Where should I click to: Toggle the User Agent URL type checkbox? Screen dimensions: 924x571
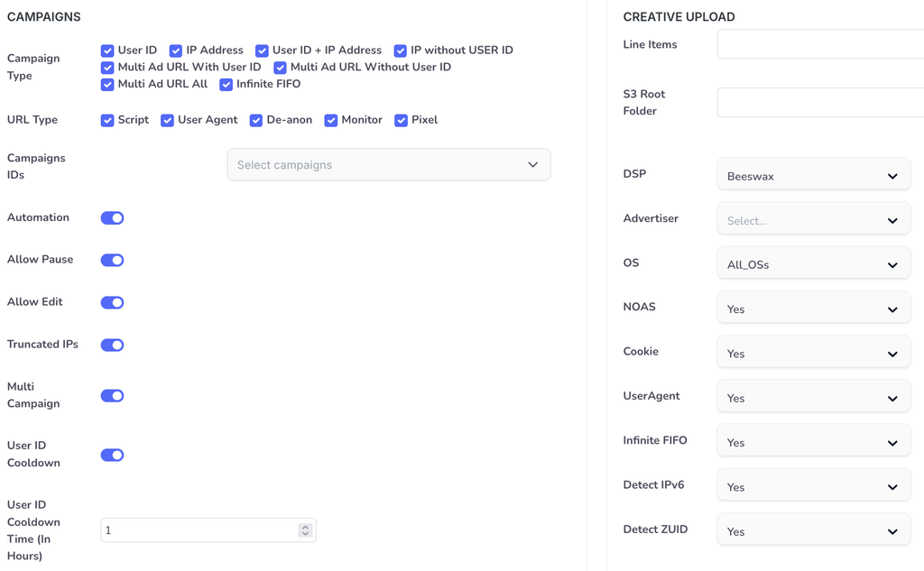click(167, 120)
